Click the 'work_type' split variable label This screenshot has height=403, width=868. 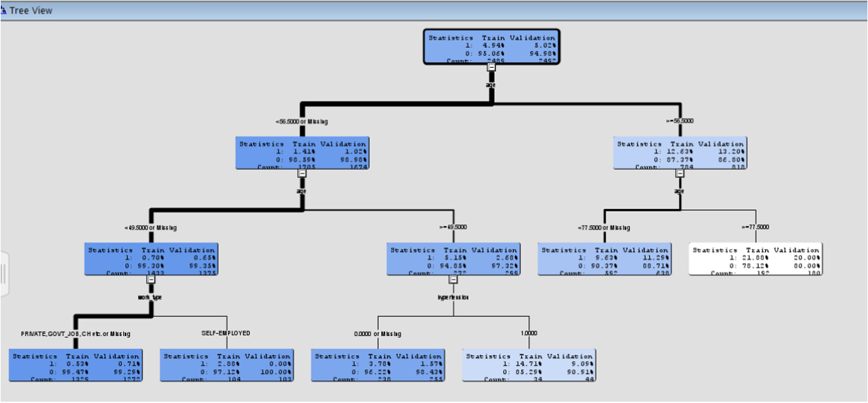[151, 296]
